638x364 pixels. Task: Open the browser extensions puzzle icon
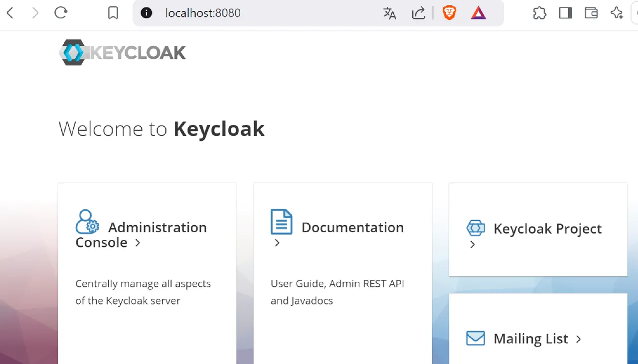[x=540, y=13]
